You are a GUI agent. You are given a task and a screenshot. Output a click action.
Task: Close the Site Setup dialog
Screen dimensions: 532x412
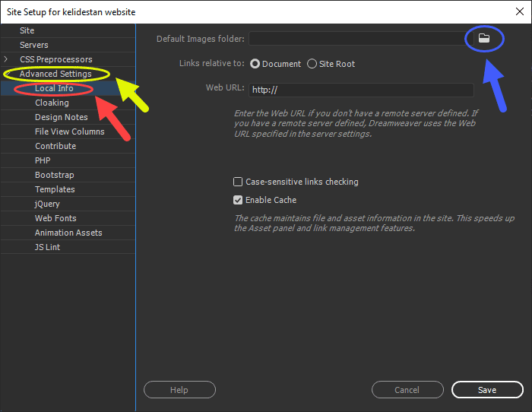[x=519, y=11]
